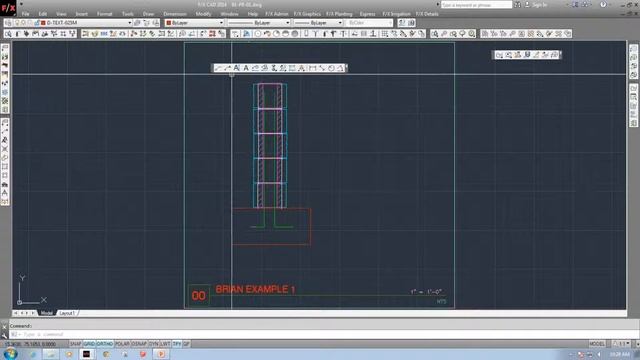Click the first icon of top-right floating toolbar
The height and width of the screenshot is (360, 640).
coord(499,55)
